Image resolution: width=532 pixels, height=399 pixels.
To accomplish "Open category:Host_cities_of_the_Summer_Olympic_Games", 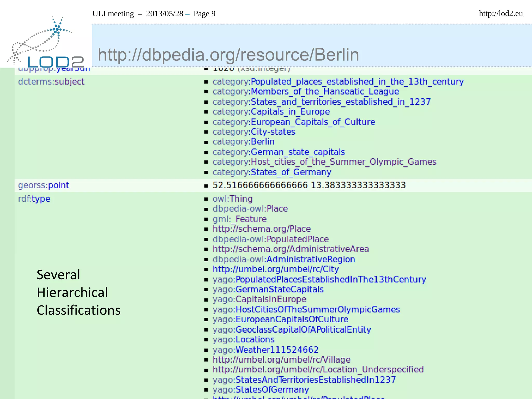I will [324, 162].
